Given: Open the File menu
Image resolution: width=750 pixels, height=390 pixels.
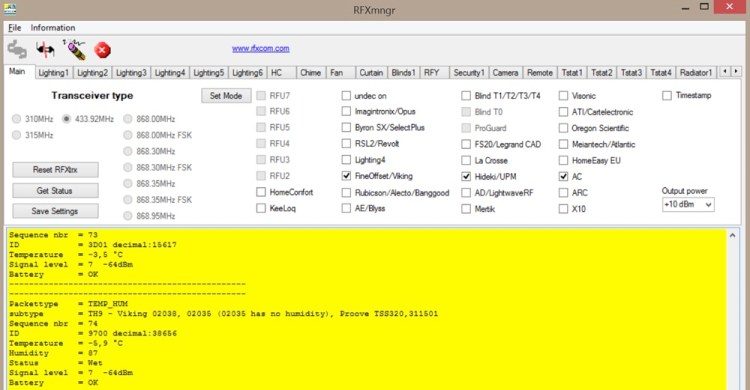Looking at the screenshot, I should [14, 28].
